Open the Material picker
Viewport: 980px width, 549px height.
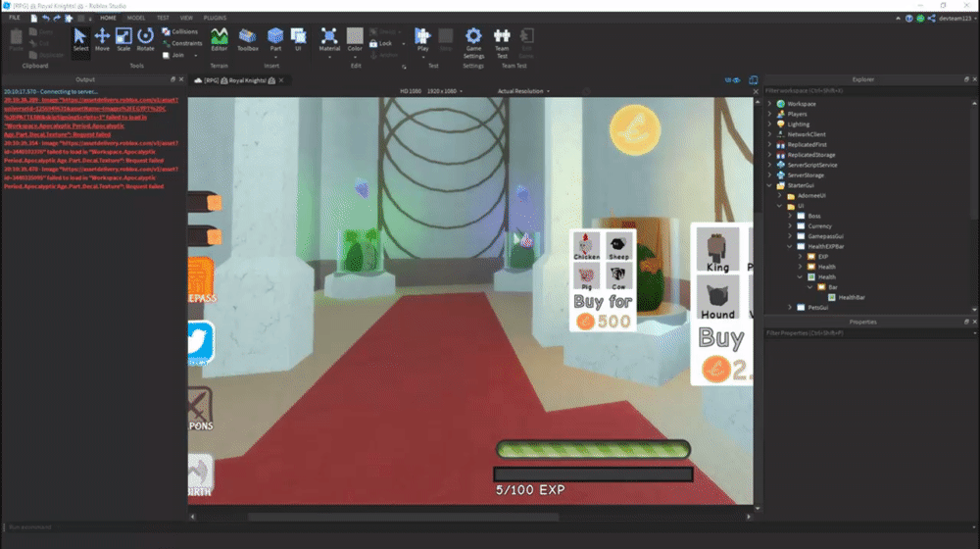point(329,40)
